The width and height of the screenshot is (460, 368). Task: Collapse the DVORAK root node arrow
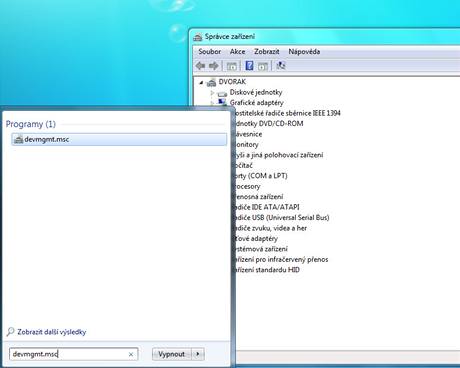tap(201, 82)
